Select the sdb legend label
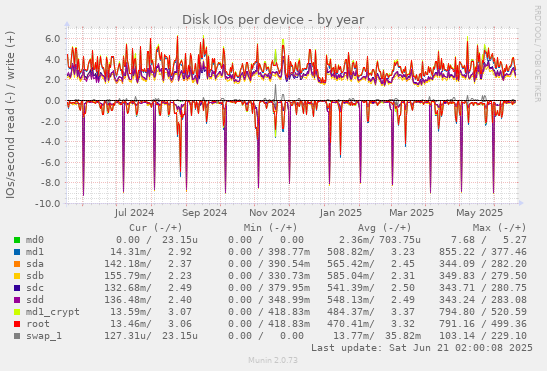Image resolution: width=547 pixels, height=371 pixels. point(35,276)
